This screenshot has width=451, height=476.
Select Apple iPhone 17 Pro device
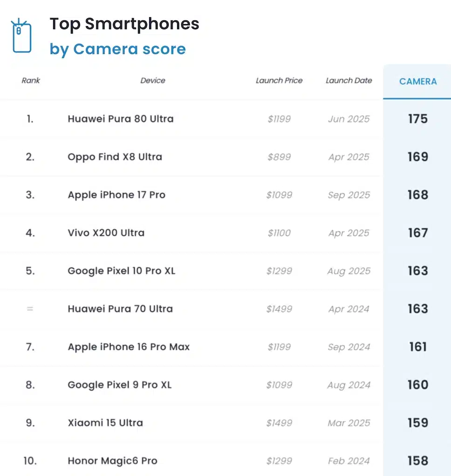tap(116, 195)
